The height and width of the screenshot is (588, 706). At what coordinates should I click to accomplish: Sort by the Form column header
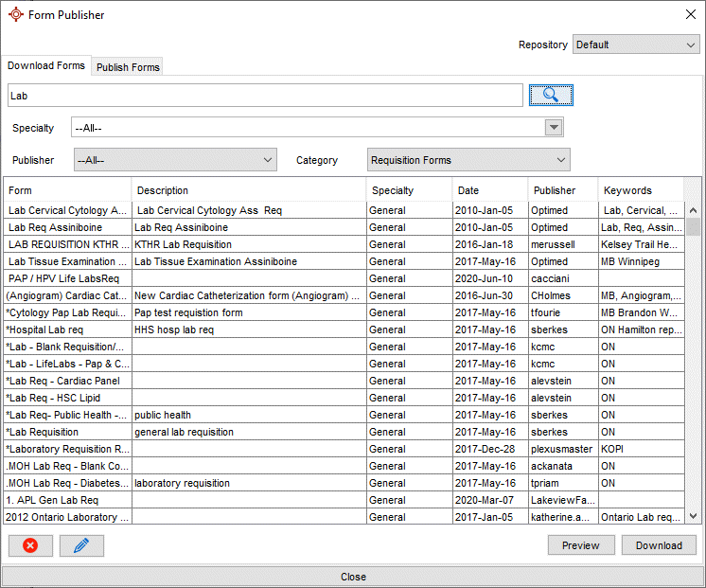67,190
